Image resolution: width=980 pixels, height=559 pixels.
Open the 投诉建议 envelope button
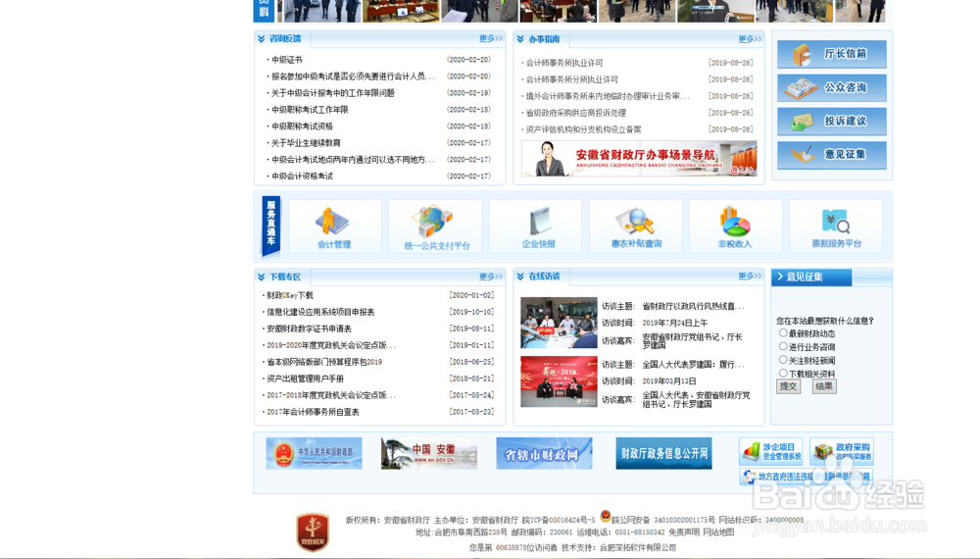click(832, 122)
